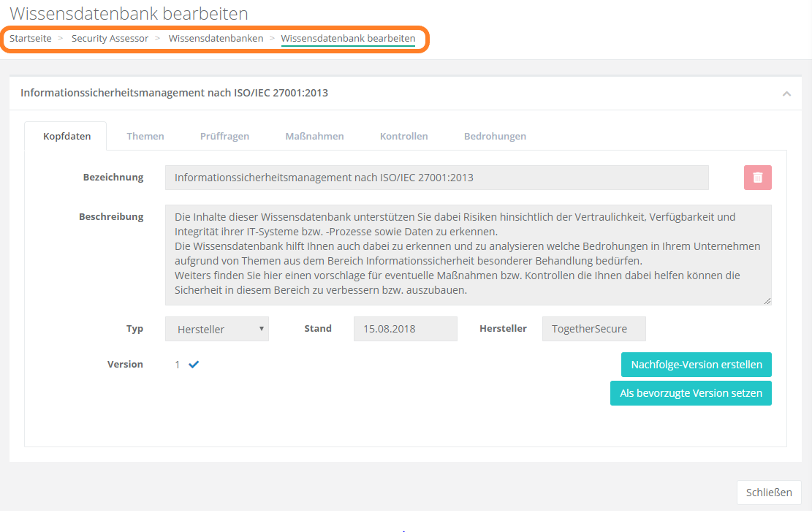Image resolution: width=812 pixels, height=532 pixels.
Task: Open the Typ dropdown showing Hersteller
Action: coord(217,329)
